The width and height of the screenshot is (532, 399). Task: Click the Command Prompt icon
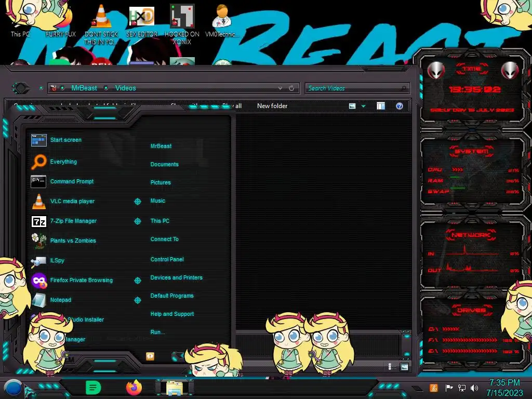tap(38, 181)
